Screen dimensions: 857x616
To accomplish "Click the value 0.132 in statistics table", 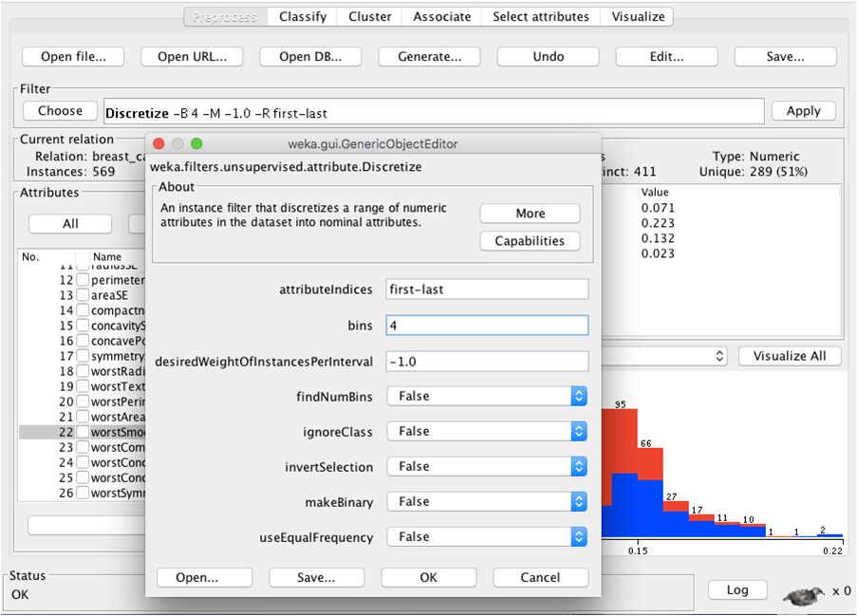I will pyautogui.click(x=658, y=239).
